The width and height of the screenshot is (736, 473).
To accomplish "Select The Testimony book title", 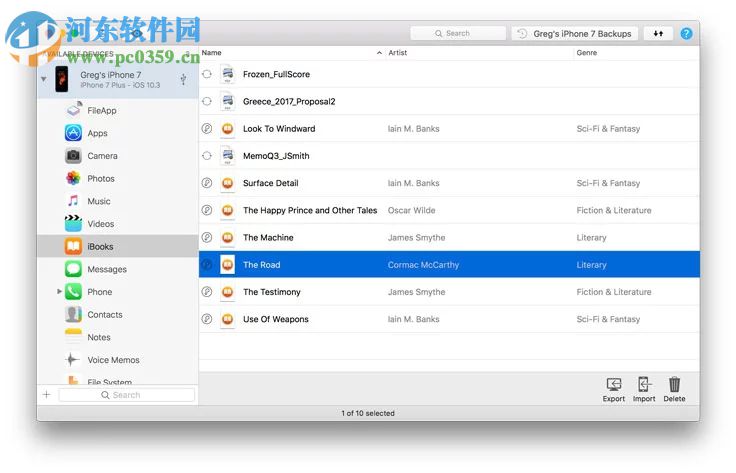I will pyautogui.click(x=272, y=292).
